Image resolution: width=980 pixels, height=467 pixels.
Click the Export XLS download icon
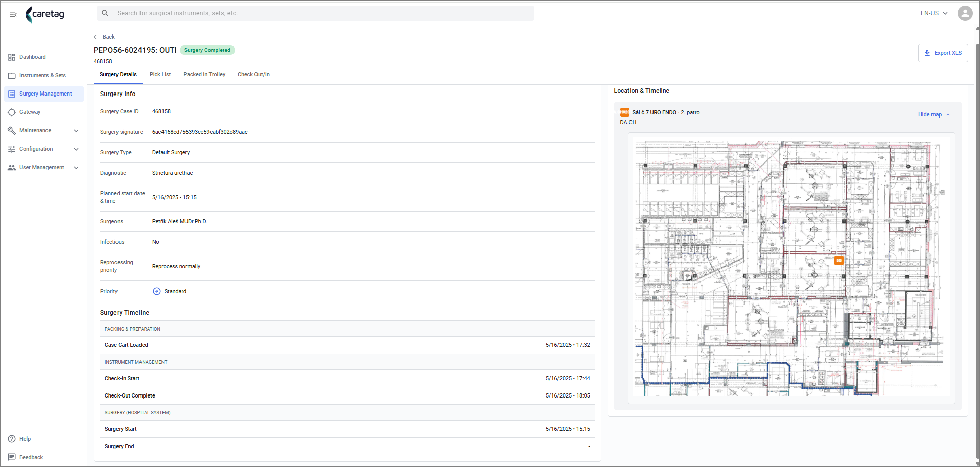tap(927, 53)
